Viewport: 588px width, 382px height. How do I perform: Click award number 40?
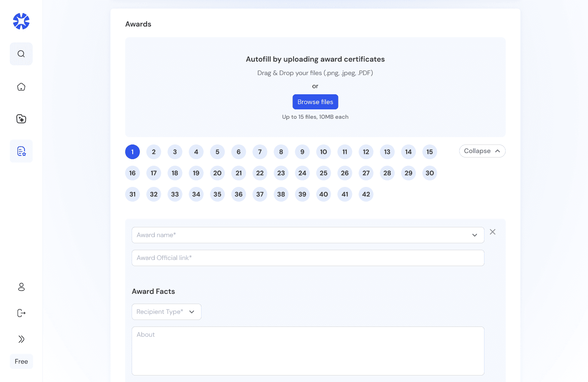coord(323,194)
